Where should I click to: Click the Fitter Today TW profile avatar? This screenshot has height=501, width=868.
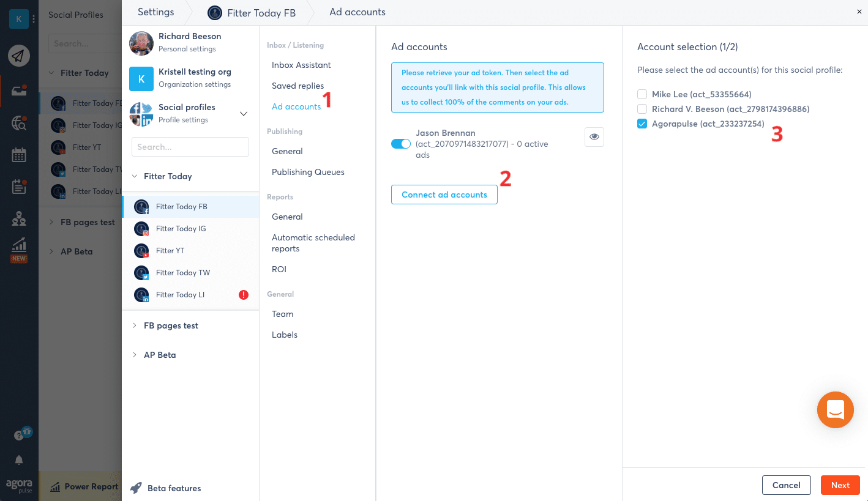[141, 273]
